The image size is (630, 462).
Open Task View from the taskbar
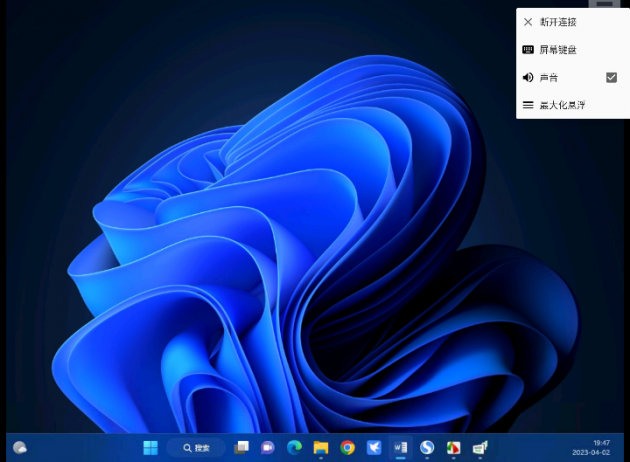click(x=241, y=447)
